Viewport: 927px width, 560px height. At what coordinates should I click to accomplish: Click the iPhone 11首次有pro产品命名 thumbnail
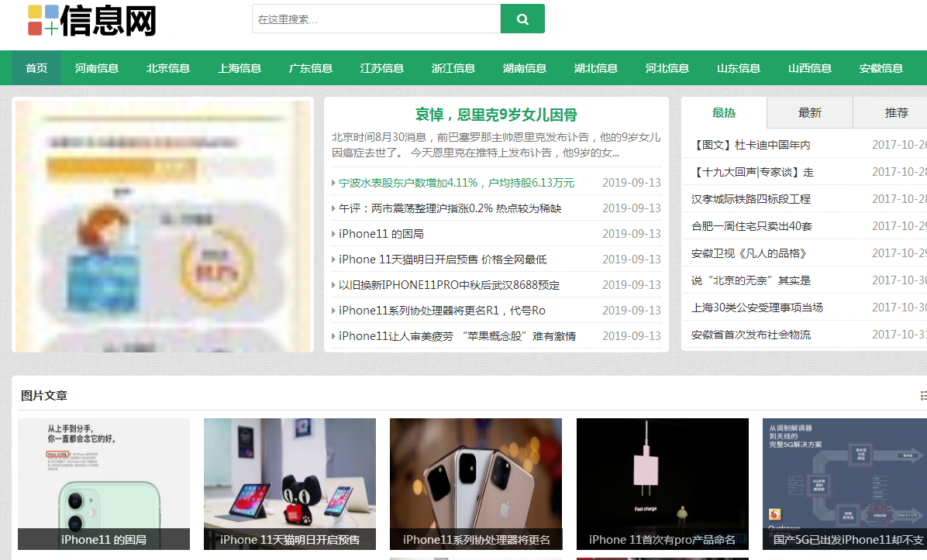(x=663, y=484)
